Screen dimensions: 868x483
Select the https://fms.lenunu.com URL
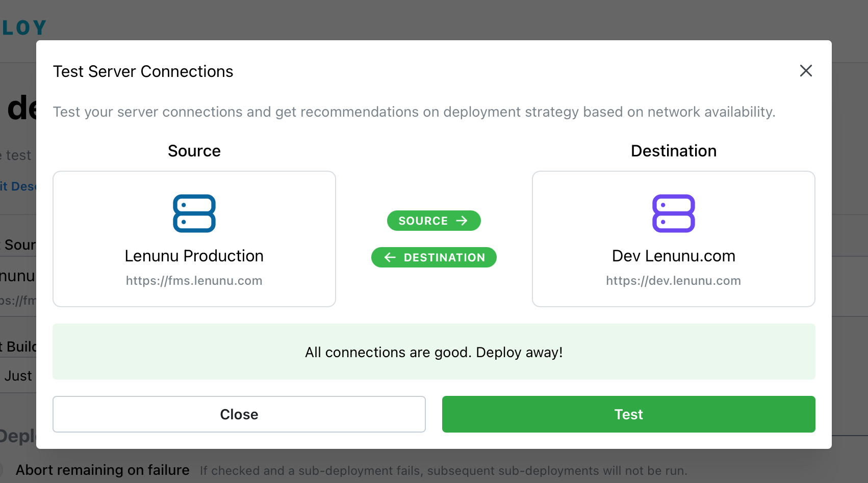click(194, 281)
